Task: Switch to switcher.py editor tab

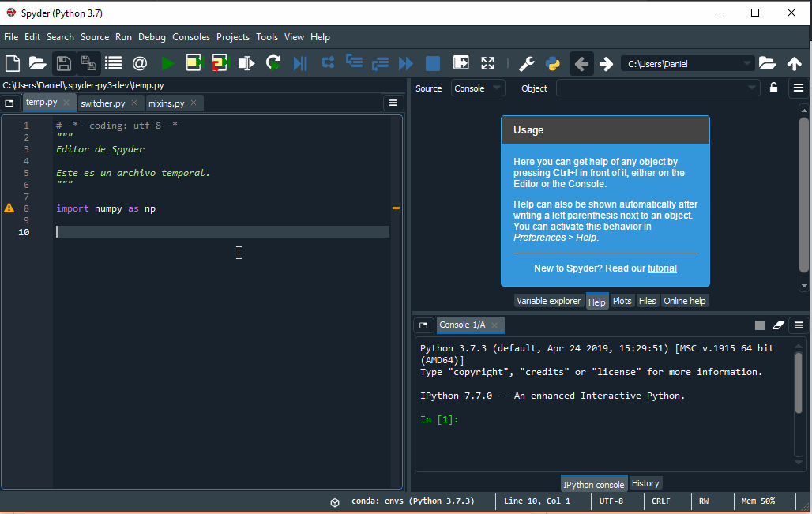Action: pyautogui.click(x=103, y=103)
